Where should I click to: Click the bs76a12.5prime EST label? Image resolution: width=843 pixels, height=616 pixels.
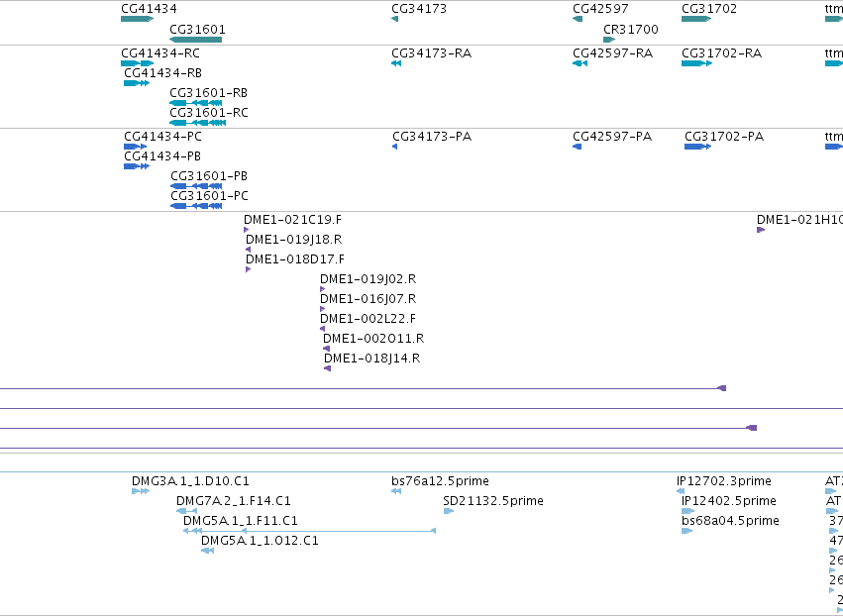[440, 481]
